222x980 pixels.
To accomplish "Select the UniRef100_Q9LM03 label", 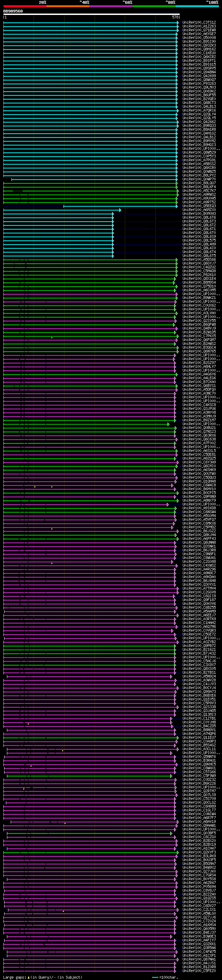I will tap(199, 88).
